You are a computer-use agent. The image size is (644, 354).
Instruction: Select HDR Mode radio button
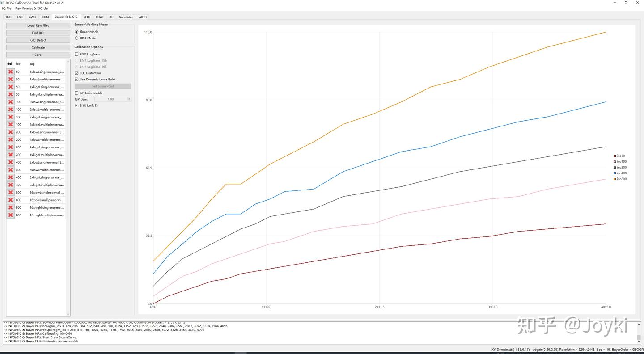coord(76,38)
